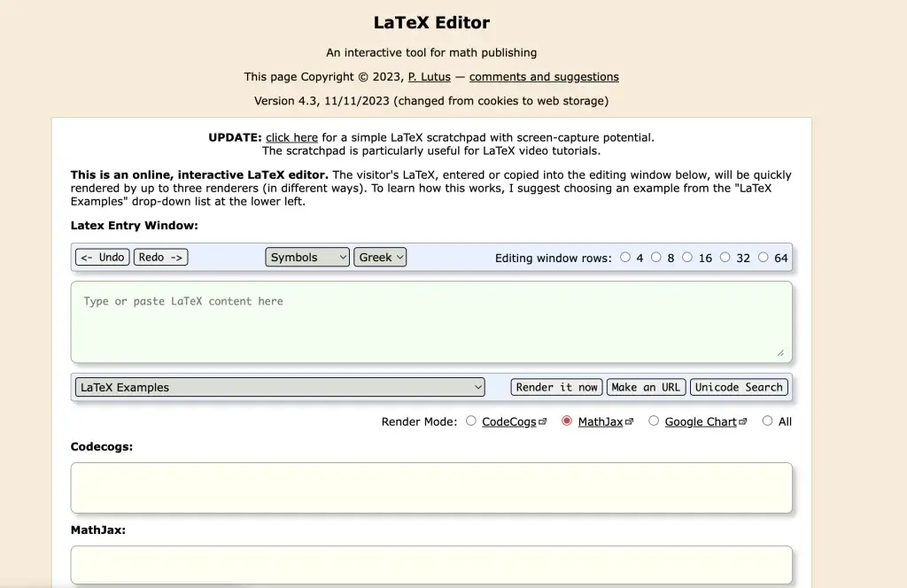Set editing window rows to 64
This screenshot has height=588, width=907.
pyautogui.click(x=764, y=257)
